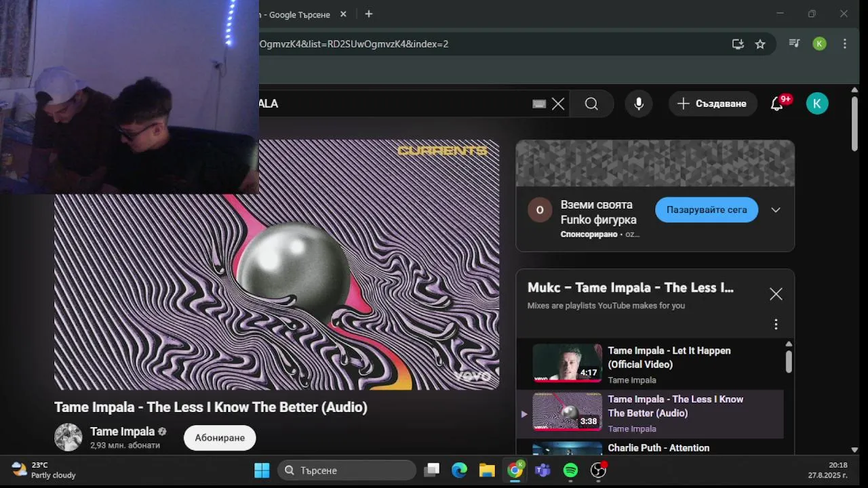Bookmark this page with the star icon
868x488 pixels.
pyautogui.click(x=760, y=44)
